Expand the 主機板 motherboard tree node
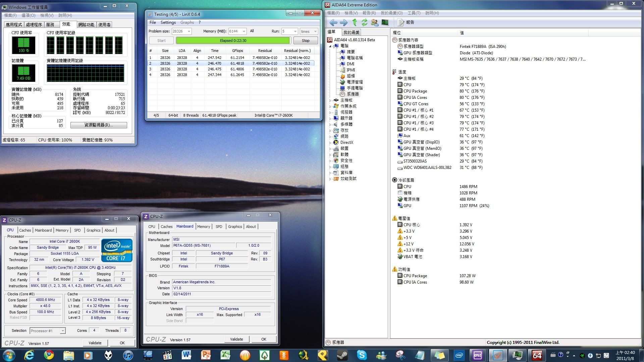Image resolution: width=644 pixels, height=362 pixels. [x=330, y=100]
